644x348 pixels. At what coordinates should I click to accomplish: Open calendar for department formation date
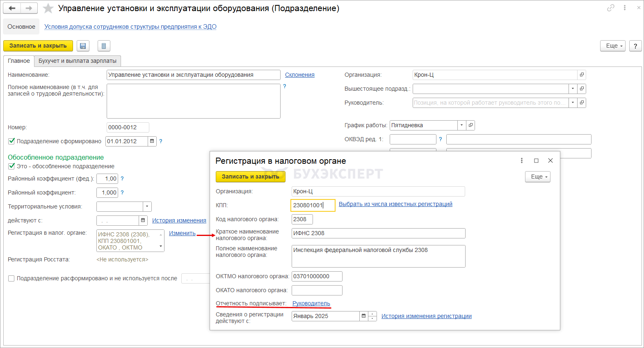(x=152, y=141)
